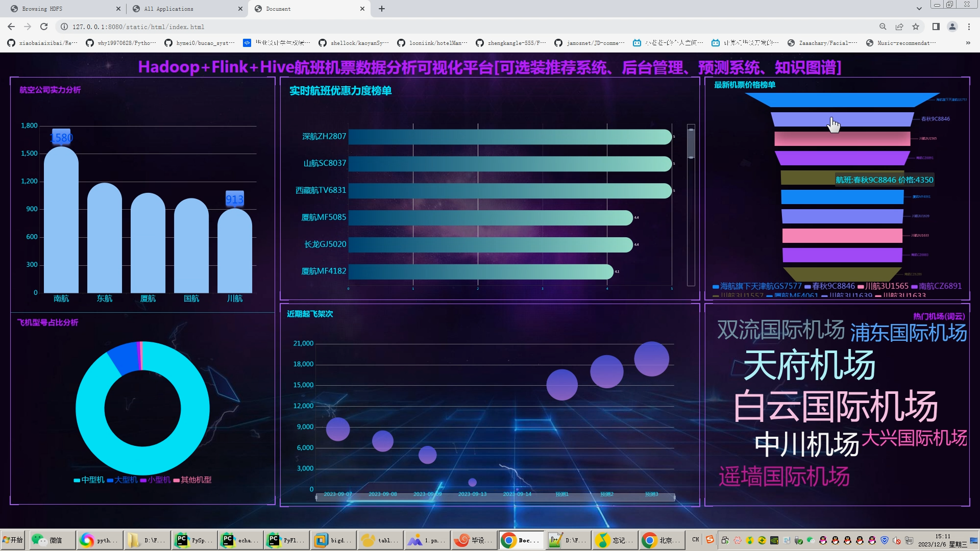This screenshot has height=551, width=980.
Task: Expand the tab search chevron dropdown
Action: pos(919,9)
